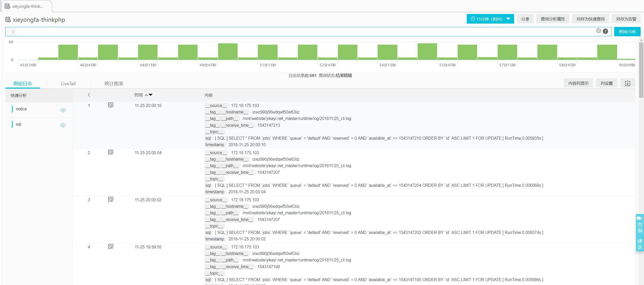The width and height of the screenshot is (644, 285).
Task: Click the 内容 column header
Action: tap(209, 95)
